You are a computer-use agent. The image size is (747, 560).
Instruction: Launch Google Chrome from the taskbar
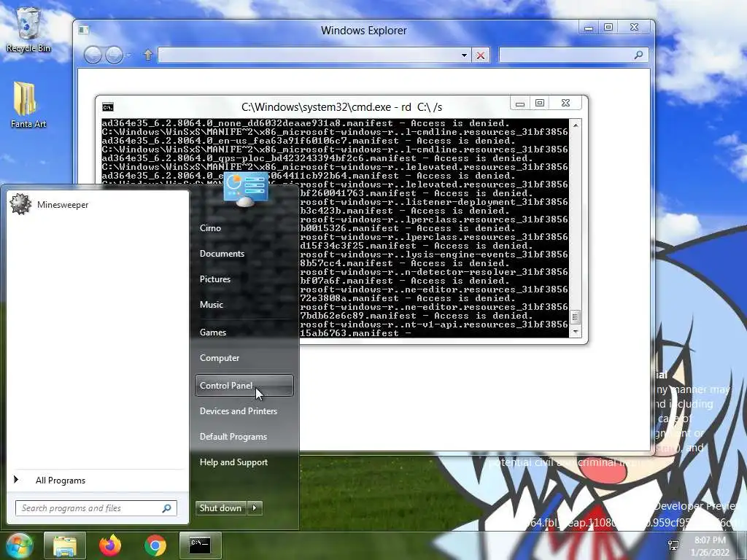point(155,545)
